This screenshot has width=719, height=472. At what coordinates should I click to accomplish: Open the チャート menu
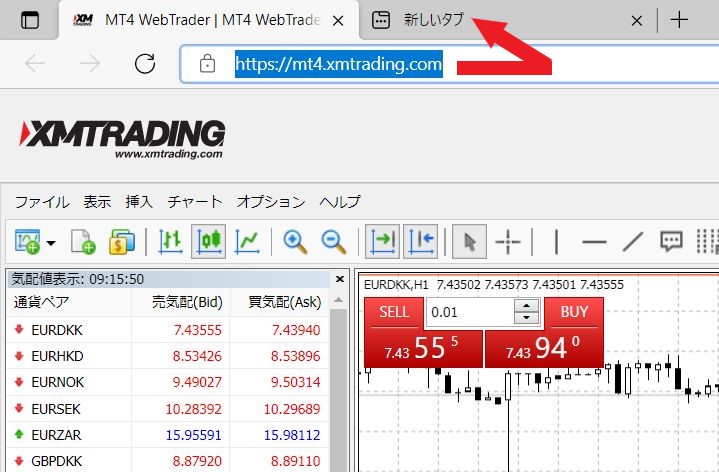click(195, 201)
